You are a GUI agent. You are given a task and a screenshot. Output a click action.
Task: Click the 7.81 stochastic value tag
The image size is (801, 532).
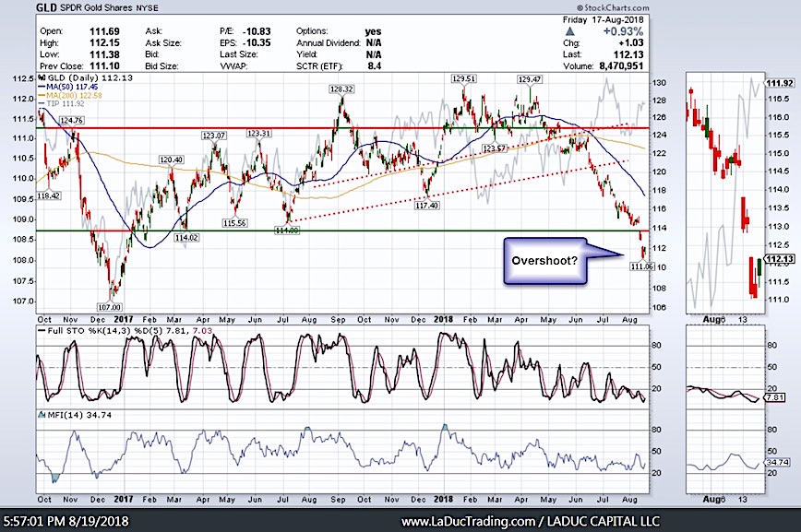(x=775, y=397)
